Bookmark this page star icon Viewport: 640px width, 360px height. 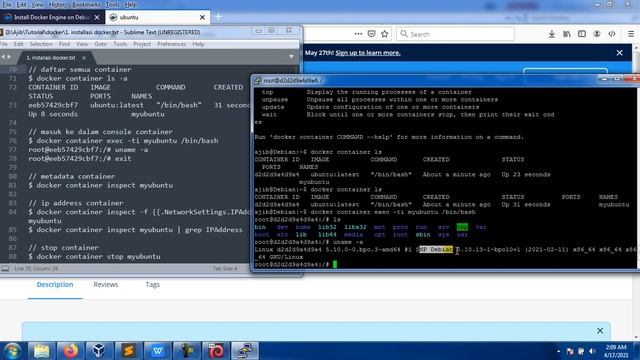click(384, 34)
